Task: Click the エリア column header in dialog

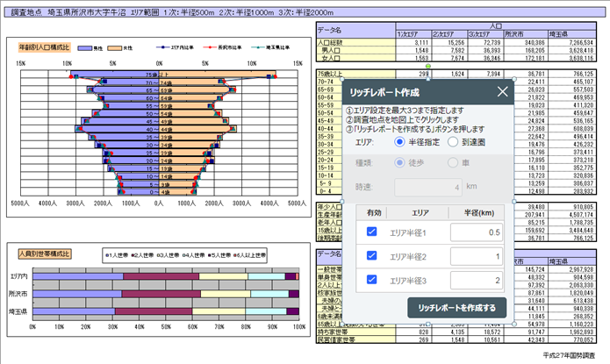Action: coord(420,213)
